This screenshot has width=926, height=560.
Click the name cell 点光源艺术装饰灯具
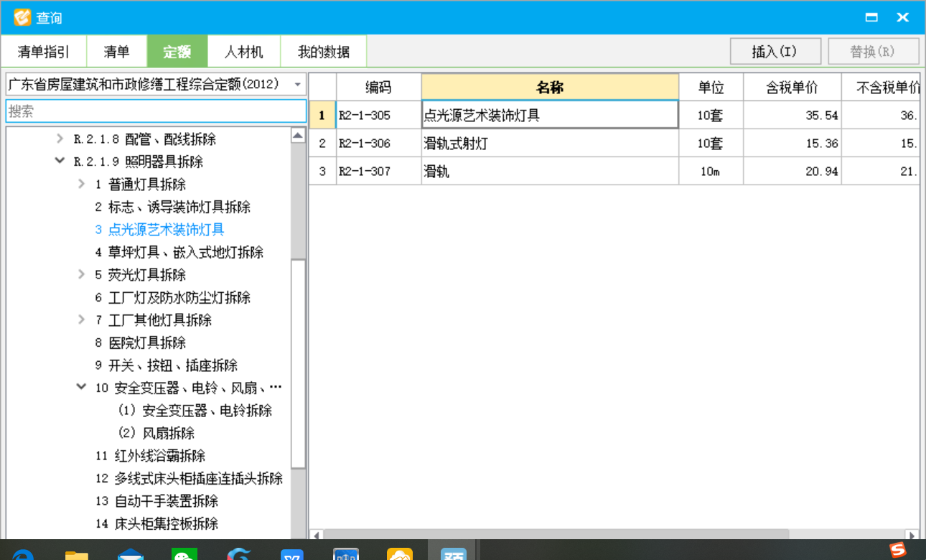(x=550, y=115)
